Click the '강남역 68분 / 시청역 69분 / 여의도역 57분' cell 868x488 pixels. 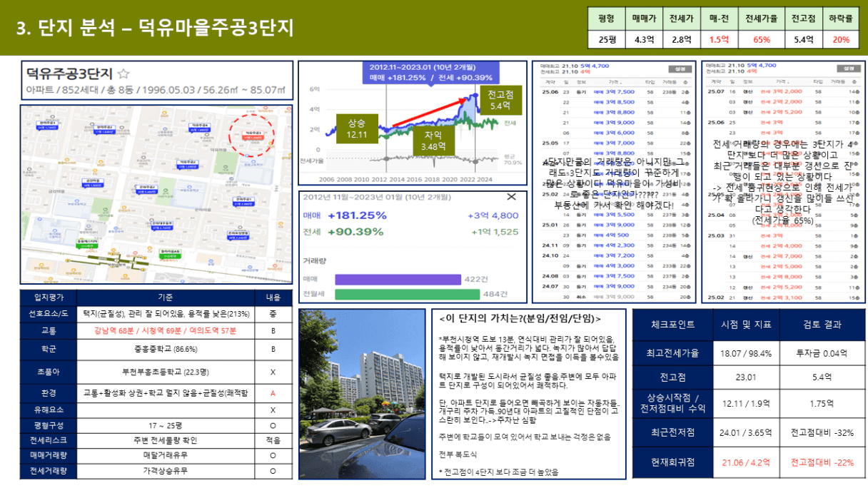coord(165,331)
